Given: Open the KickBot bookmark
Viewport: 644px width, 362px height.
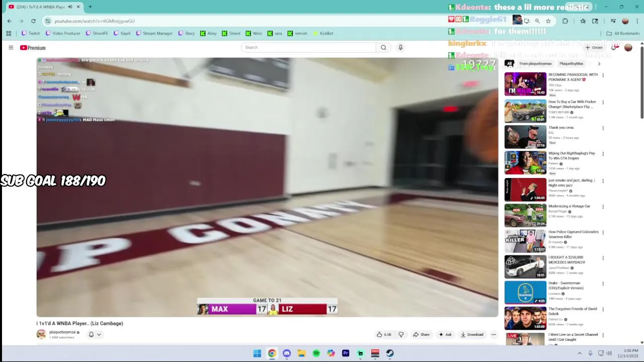Looking at the screenshot, I should [x=323, y=34].
